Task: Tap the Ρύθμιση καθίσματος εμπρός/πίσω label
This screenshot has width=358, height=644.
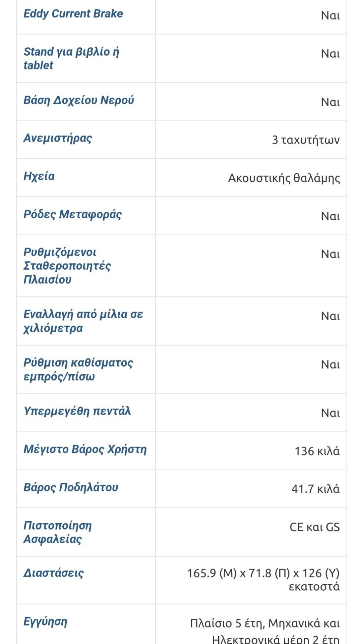Action: click(x=78, y=369)
